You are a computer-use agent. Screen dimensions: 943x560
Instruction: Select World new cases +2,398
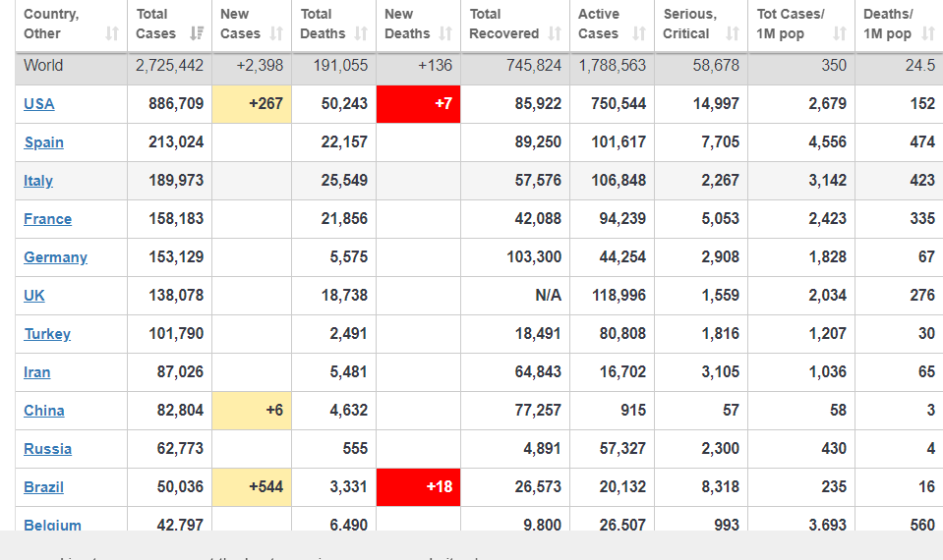coord(260,66)
